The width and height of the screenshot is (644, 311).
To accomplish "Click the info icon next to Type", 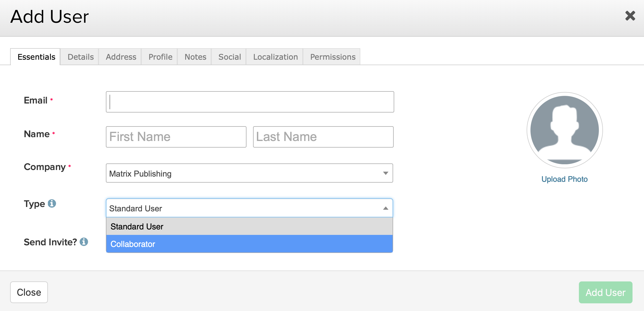I will coord(52,203).
